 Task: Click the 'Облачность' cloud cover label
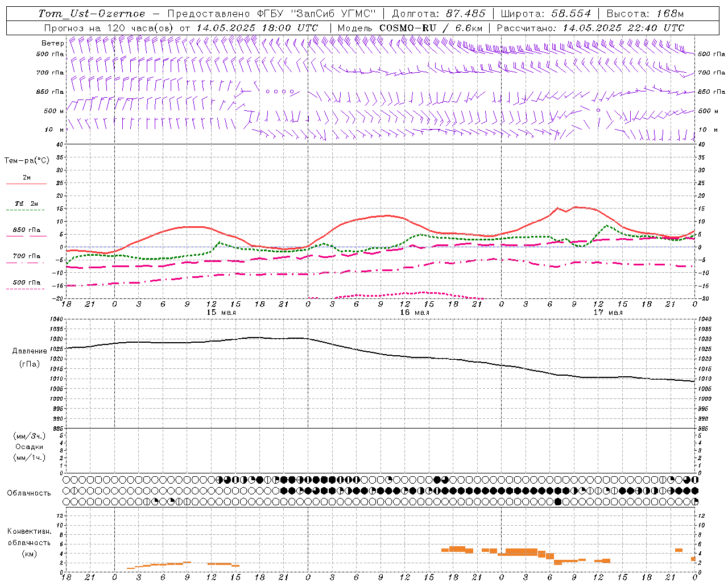point(29,493)
